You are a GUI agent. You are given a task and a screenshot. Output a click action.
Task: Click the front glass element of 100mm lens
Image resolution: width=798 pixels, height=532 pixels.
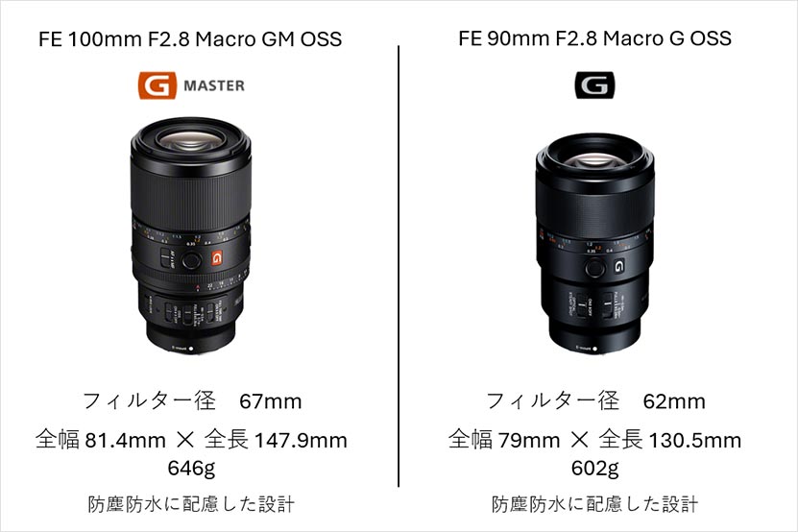(x=190, y=141)
